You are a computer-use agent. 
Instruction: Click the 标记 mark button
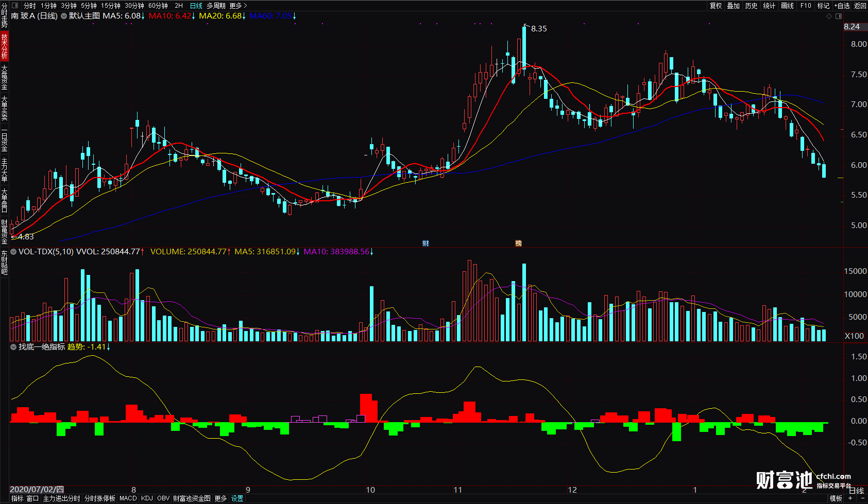823,6
